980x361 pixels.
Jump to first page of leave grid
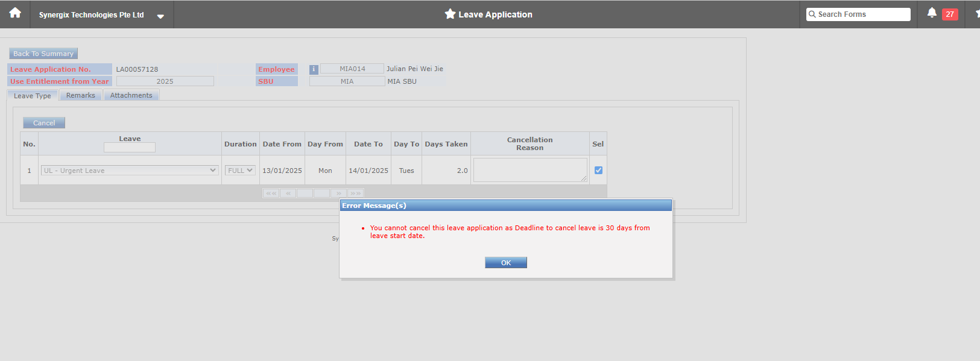click(x=271, y=193)
